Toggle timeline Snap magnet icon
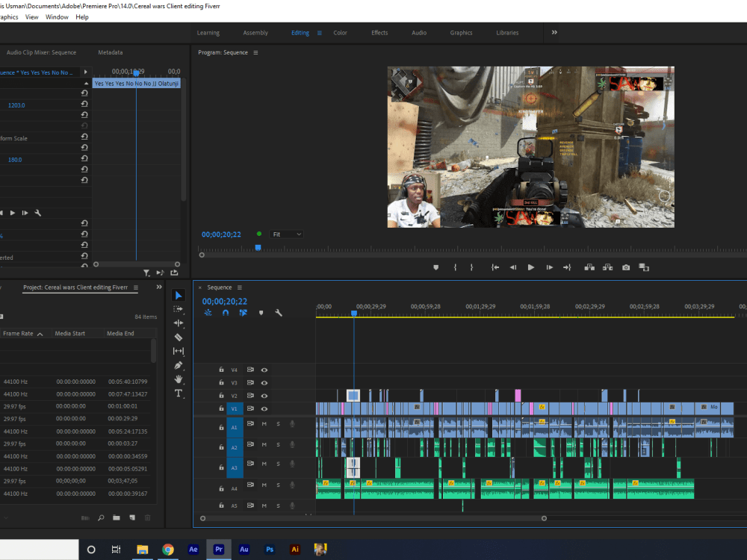This screenshot has height=560, width=747. pos(226,313)
